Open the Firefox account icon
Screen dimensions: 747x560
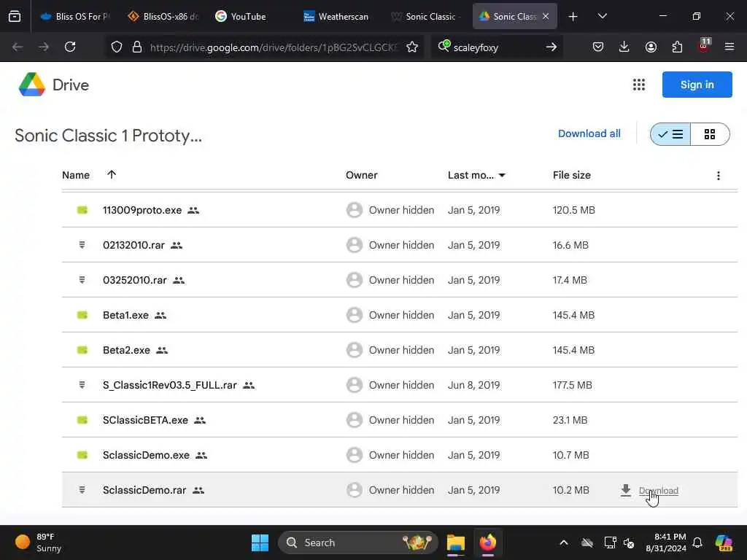coord(651,47)
